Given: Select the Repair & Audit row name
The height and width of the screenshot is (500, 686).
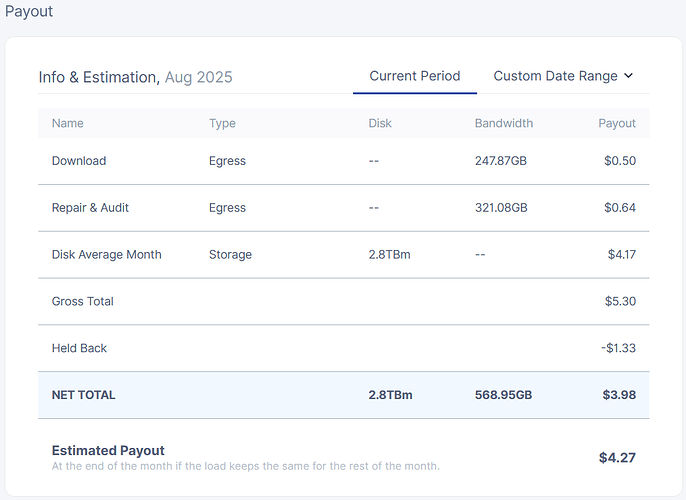Looking at the screenshot, I should [x=90, y=208].
